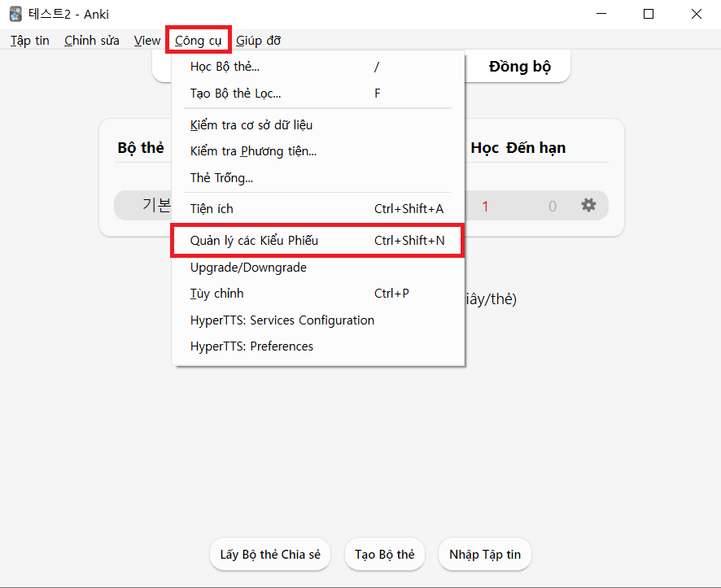Open Thẻ Trống... menu item

tap(317, 178)
